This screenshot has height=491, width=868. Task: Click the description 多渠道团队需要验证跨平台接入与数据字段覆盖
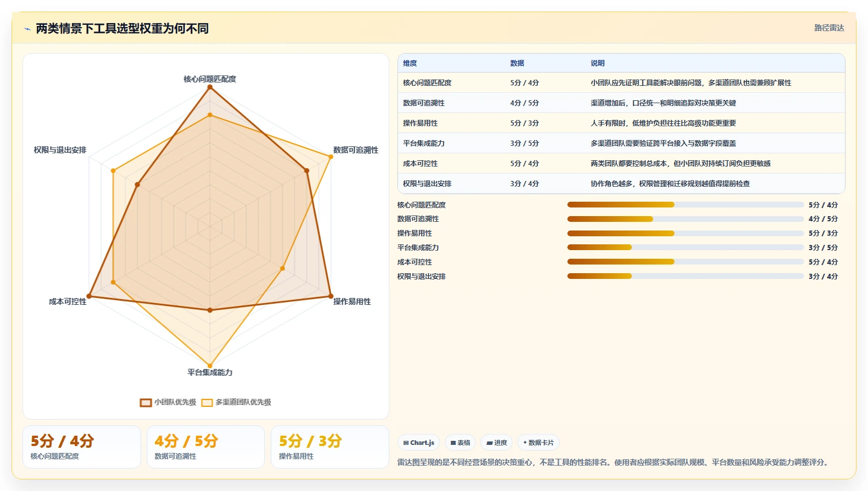663,143
